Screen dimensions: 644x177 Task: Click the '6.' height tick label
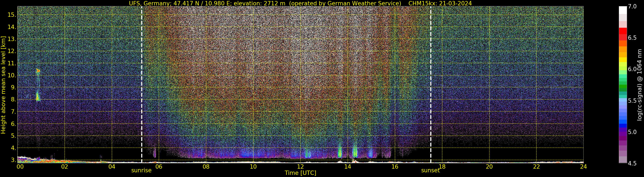click(14, 124)
